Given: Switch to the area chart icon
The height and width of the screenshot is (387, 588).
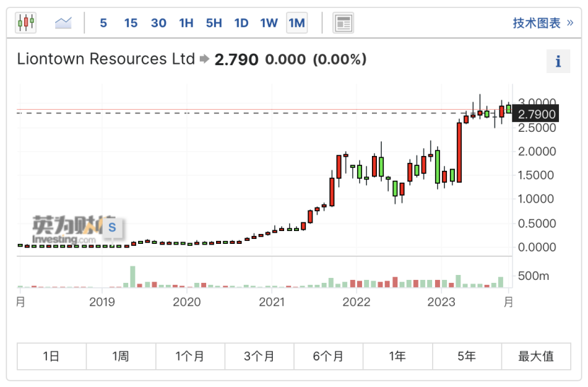Looking at the screenshot, I should point(64,23).
